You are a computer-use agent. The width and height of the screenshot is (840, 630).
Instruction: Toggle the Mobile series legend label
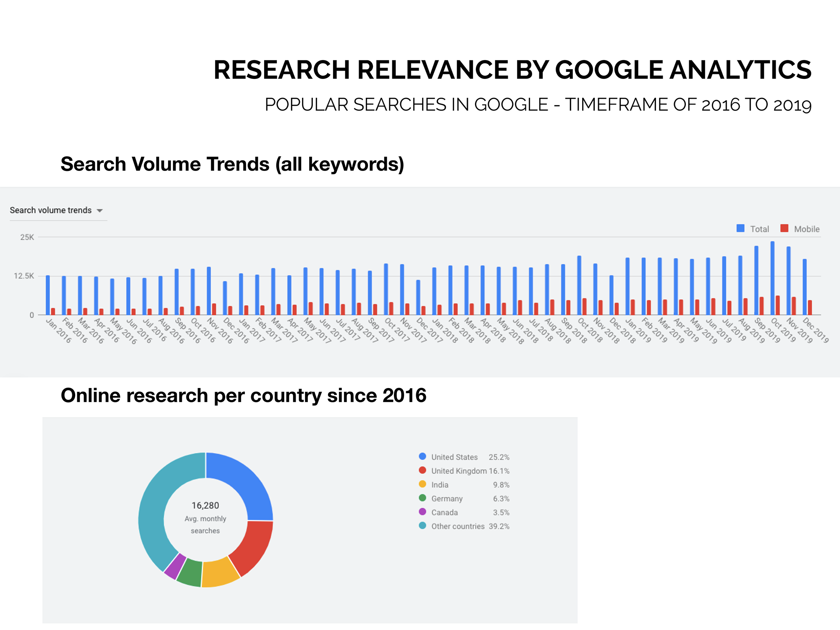[x=806, y=229]
